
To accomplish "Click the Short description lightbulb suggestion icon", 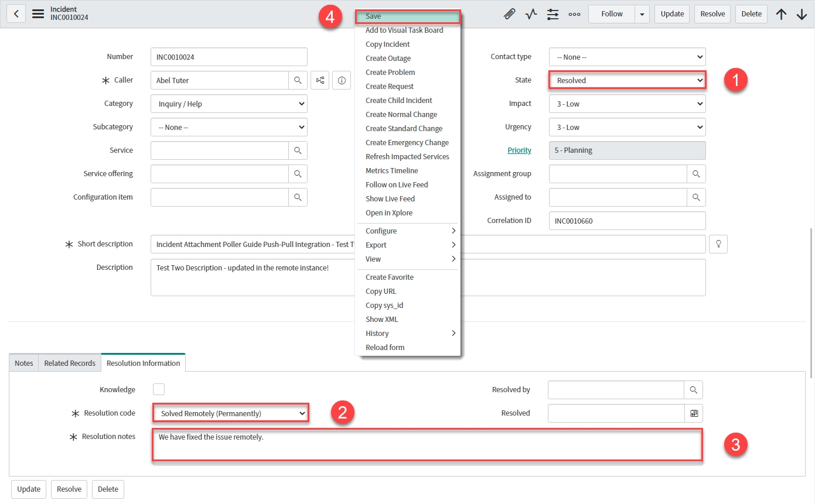I will (718, 244).
